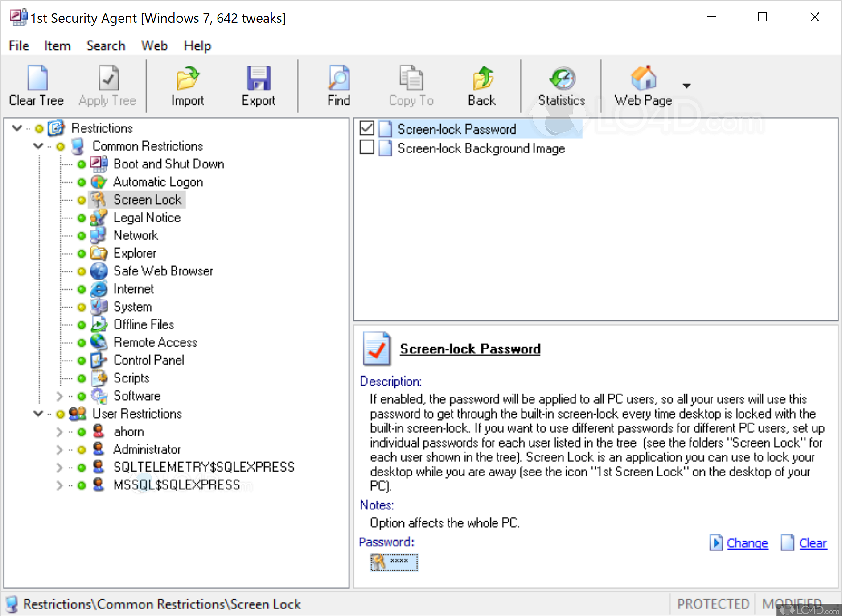Click the User Restrictions people icon

pos(78,414)
